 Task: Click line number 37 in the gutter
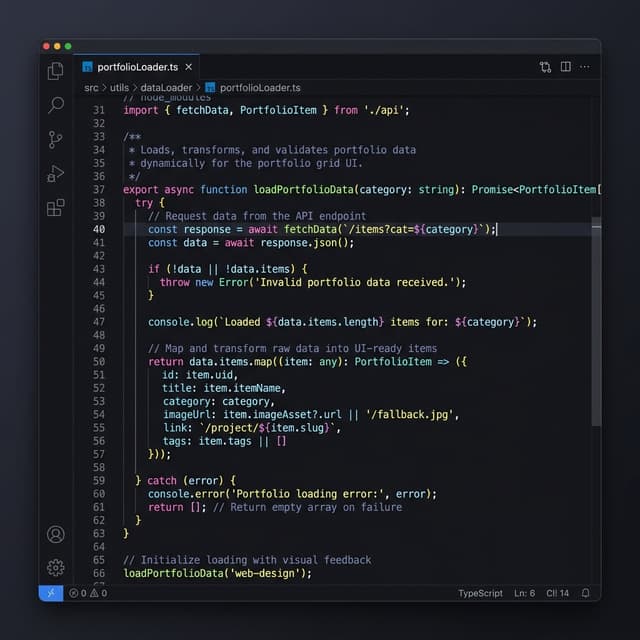click(99, 190)
